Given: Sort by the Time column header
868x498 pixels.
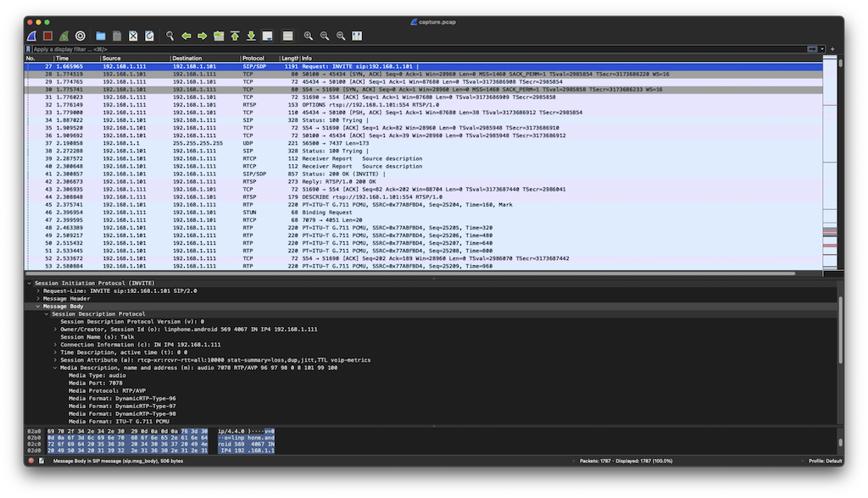Looking at the screenshot, I should pos(77,58).
